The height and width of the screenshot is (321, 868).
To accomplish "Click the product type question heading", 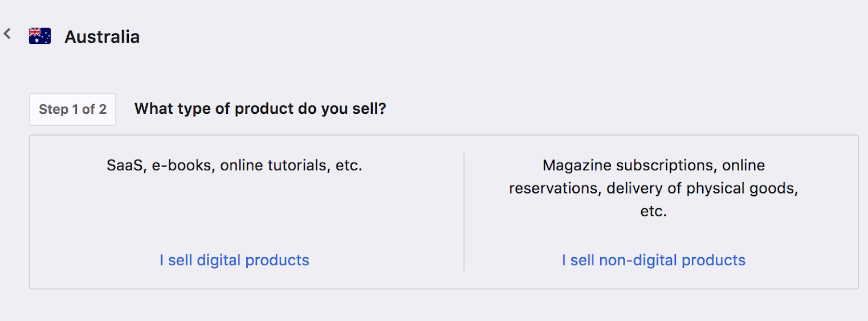I will point(260,109).
